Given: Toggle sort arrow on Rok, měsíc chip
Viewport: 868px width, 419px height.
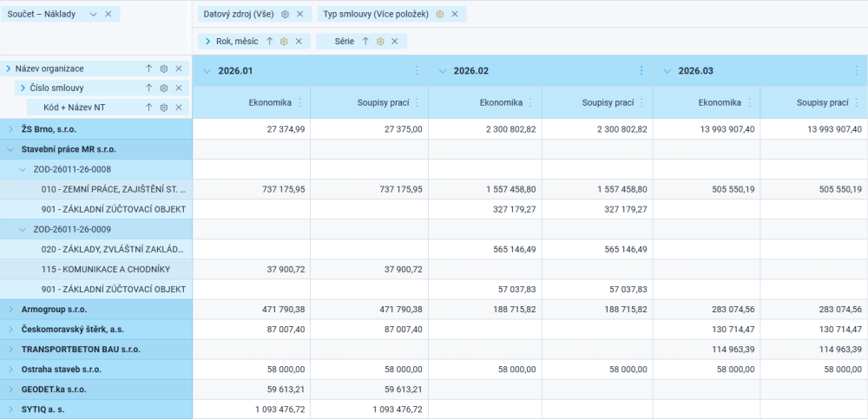Looking at the screenshot, I should point(270,41).
